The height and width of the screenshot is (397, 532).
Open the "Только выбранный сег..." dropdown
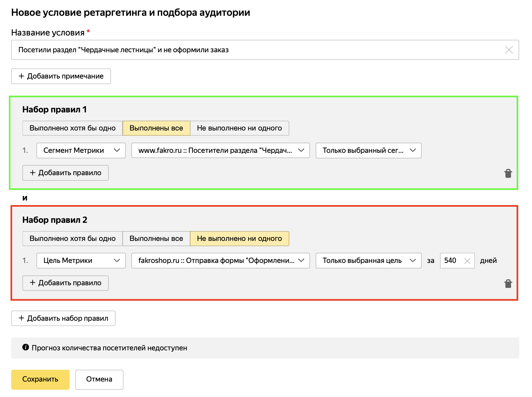[x=368, y=151]
